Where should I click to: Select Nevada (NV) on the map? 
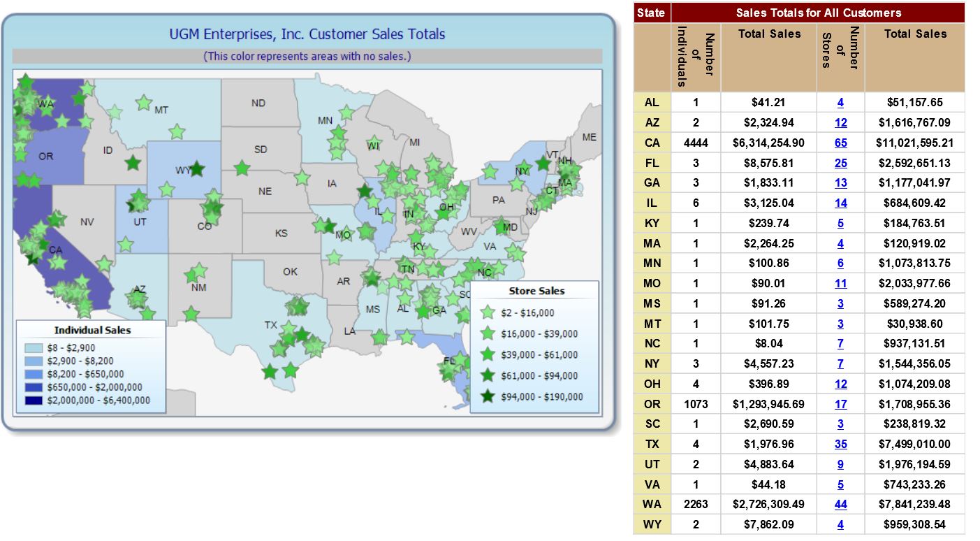point(87,222)
